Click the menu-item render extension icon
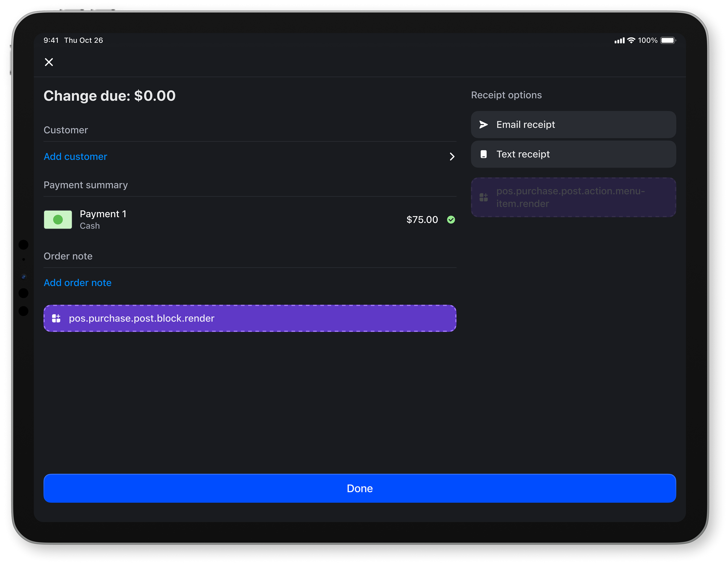 [483, 197]
